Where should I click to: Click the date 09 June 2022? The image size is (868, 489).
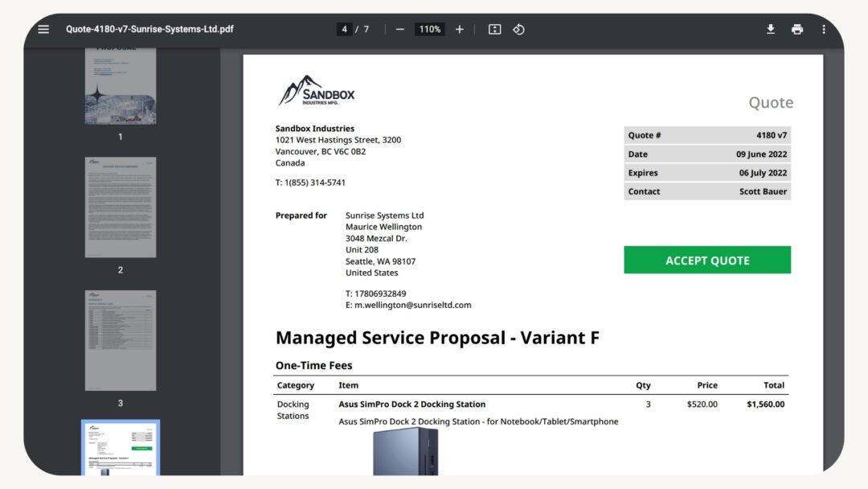[761, 154]
